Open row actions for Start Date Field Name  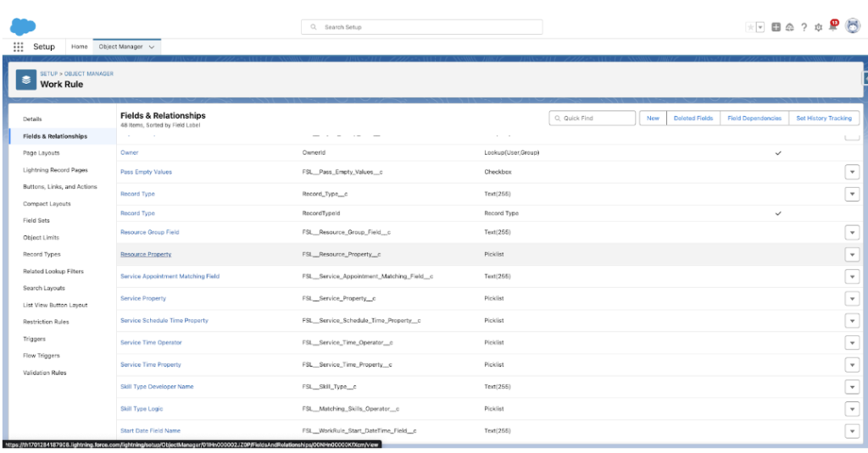click(x=852, y=431)
